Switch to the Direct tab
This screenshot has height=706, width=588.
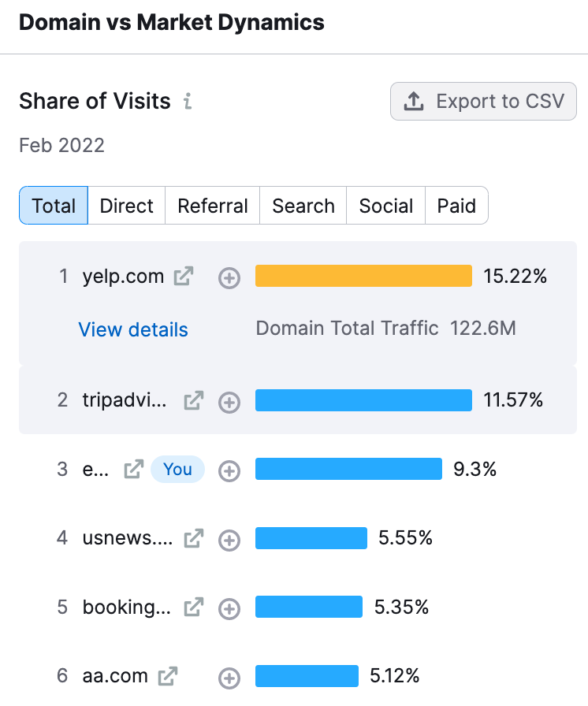tap(127, 206)
